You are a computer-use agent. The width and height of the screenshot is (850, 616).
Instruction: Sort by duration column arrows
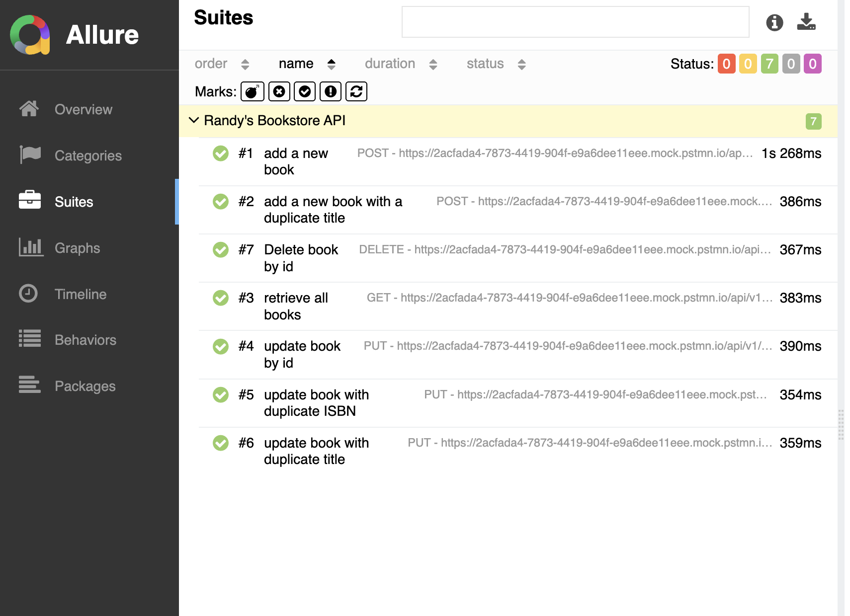(433, 64)
